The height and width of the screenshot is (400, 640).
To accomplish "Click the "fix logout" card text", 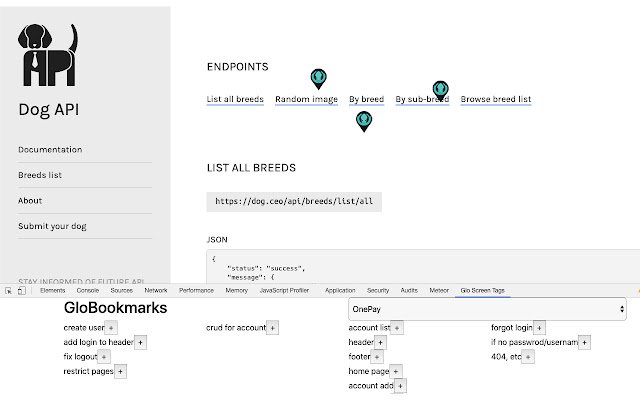I will [80, 357].
